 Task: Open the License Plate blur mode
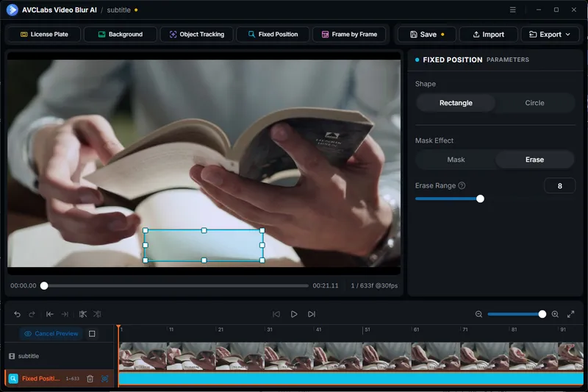pyautogui.click(x=44, y=34)
